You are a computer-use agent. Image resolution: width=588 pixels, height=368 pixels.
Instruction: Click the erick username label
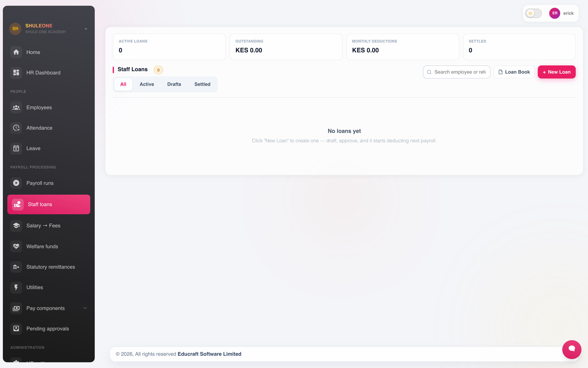pyautogui.click(x=568, y=13)
